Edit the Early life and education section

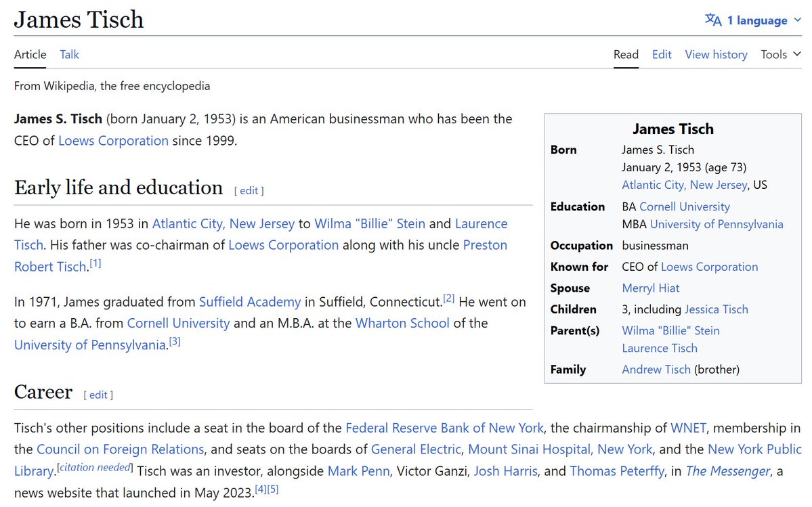249,191
